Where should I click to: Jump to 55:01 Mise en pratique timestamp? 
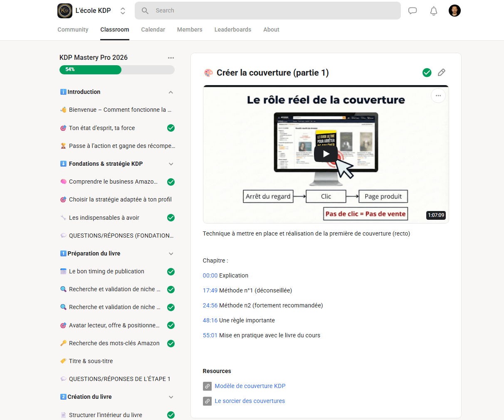210,335
